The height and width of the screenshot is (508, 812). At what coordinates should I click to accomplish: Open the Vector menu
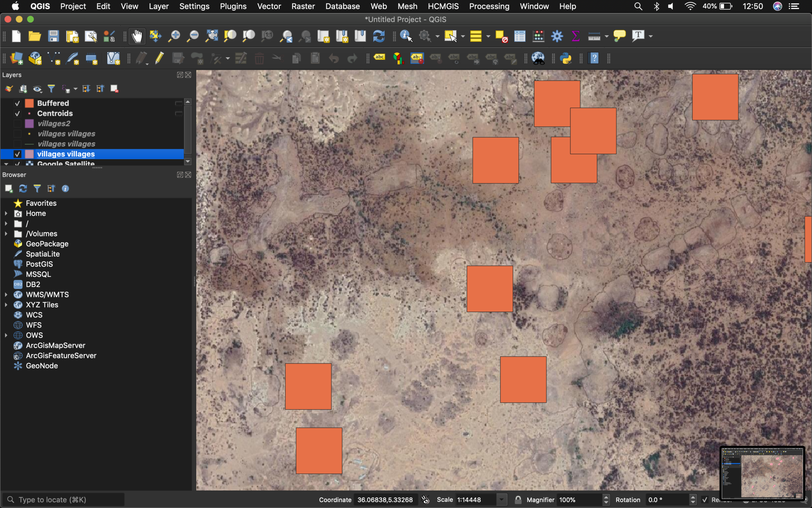(x=269, y=6)
